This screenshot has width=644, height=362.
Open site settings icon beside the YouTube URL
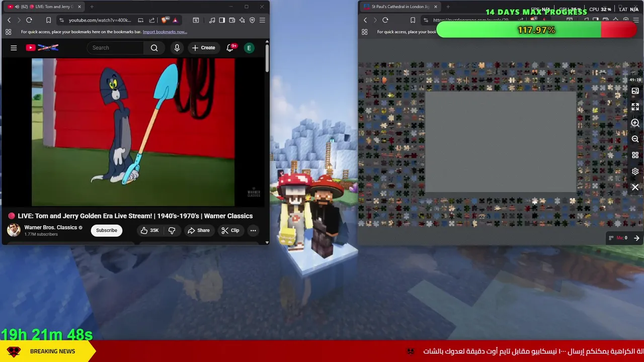(x=61, y=20)
